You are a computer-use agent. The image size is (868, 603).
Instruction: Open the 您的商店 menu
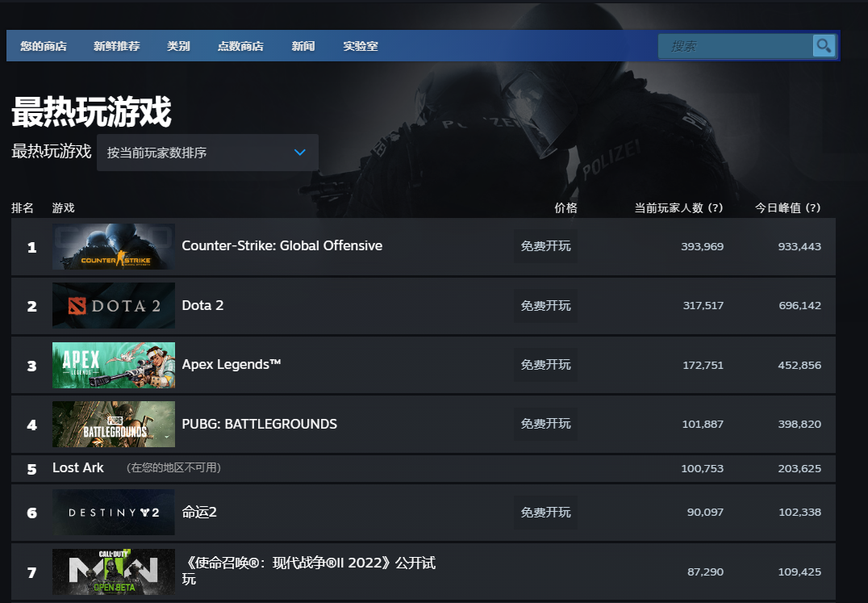[44, 46]
